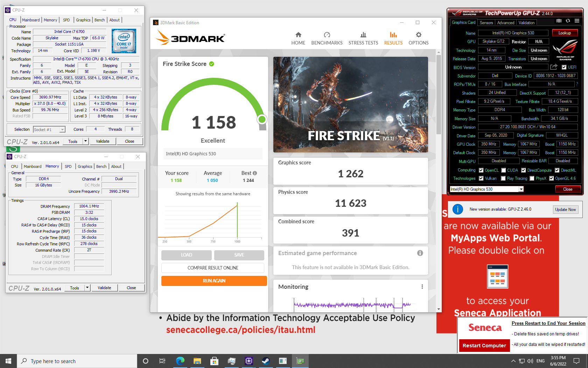The width and height of the screenshot is (588, 368).
Task: Click the Fire Strike verified green checkmark
Action: coord(211,64)
